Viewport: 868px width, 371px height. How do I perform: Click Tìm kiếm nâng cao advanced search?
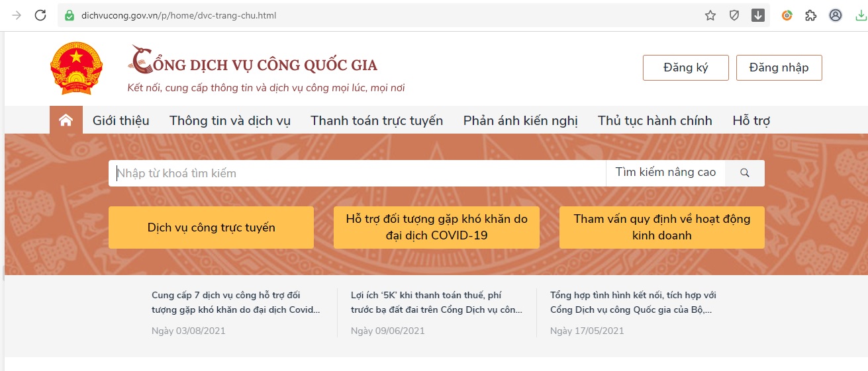(x=665, y=173)
